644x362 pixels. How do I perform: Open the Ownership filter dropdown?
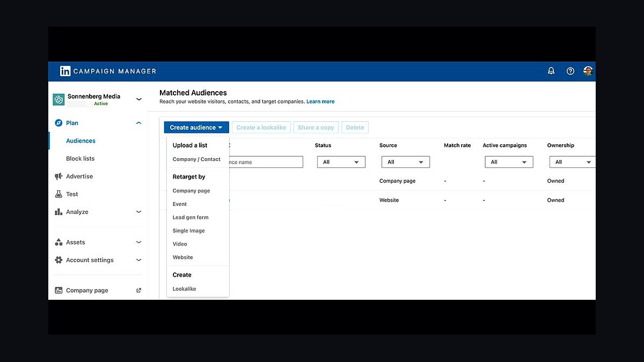(x=573, y=162)
